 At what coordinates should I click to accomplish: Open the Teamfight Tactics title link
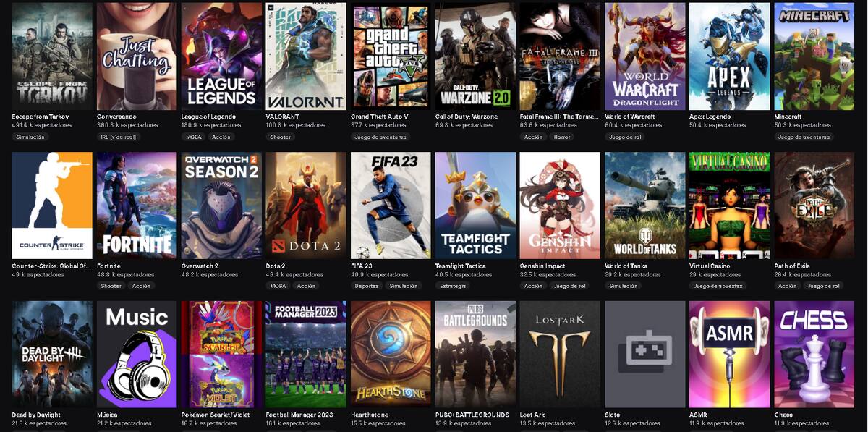(x=461, y=266)
